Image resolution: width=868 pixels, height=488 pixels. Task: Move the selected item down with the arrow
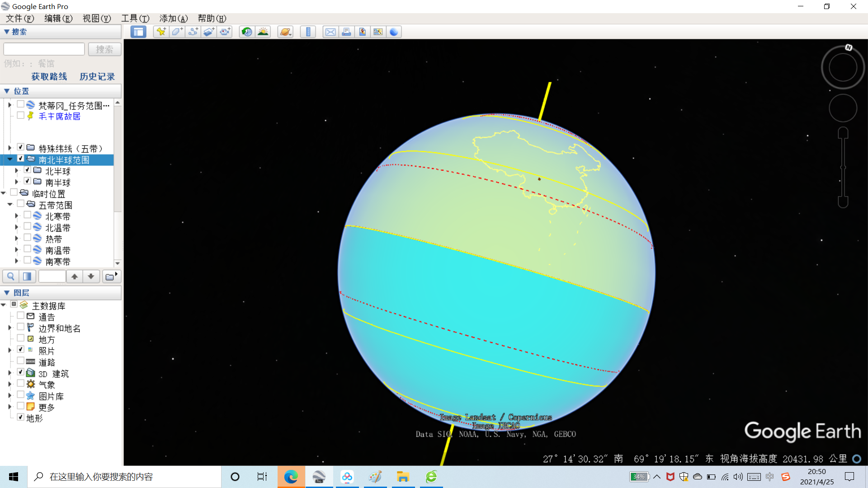pyautogui.click(x=91, y=276)
